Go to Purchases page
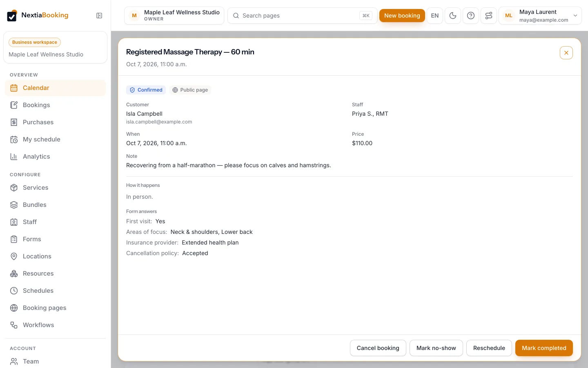Viewport: 588px width, 368px height. click(56, 122)
